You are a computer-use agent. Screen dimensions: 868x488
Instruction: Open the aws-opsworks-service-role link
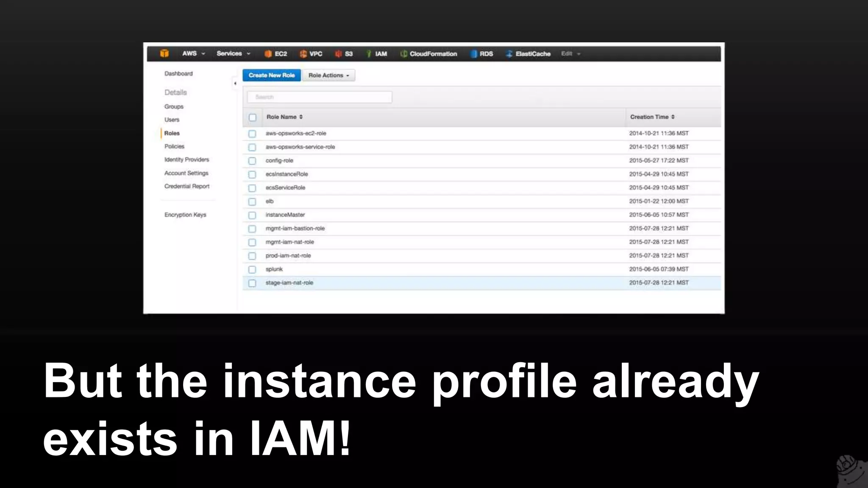[x=300, y=147]
